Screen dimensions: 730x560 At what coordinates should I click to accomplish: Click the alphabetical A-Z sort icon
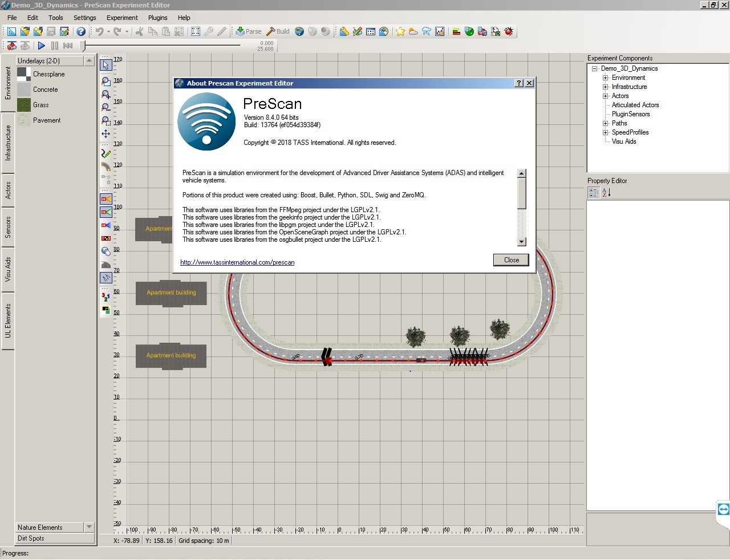point(606,193)
